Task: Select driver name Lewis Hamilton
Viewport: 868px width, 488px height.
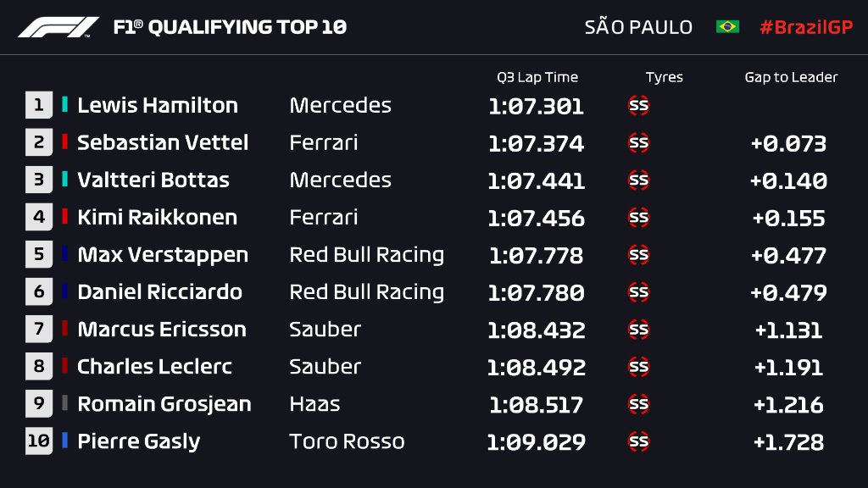Action: 158,105
